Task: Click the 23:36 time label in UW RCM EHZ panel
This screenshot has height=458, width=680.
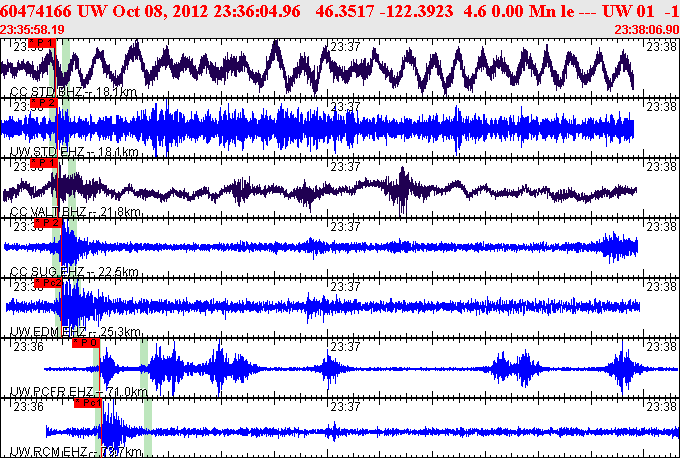Action: point(29,406)
